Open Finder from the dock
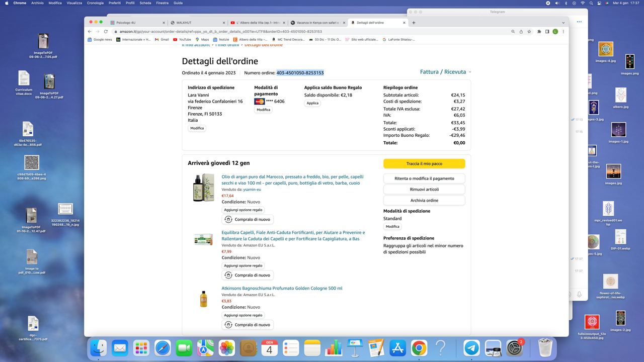 pos(99,348)
